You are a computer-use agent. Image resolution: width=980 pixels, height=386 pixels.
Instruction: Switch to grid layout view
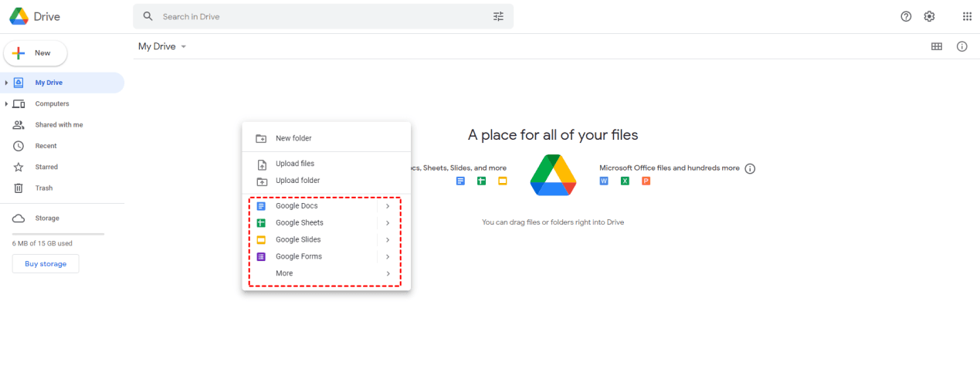point(937,46)
